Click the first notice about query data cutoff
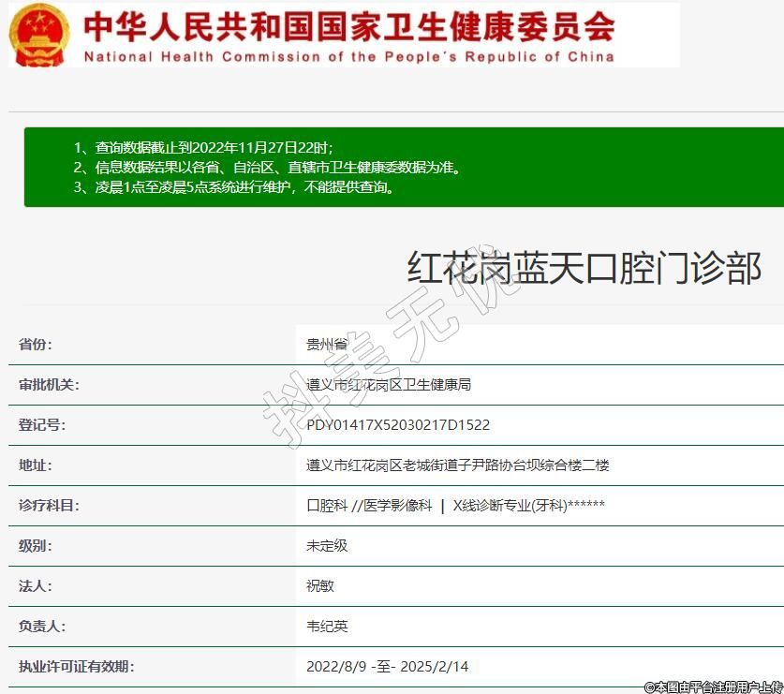The image size is (784, 694). tap(203, 148)
